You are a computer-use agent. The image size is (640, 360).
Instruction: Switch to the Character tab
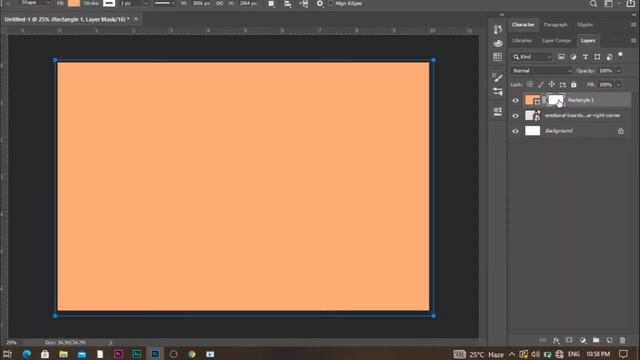tap(523, 25)
